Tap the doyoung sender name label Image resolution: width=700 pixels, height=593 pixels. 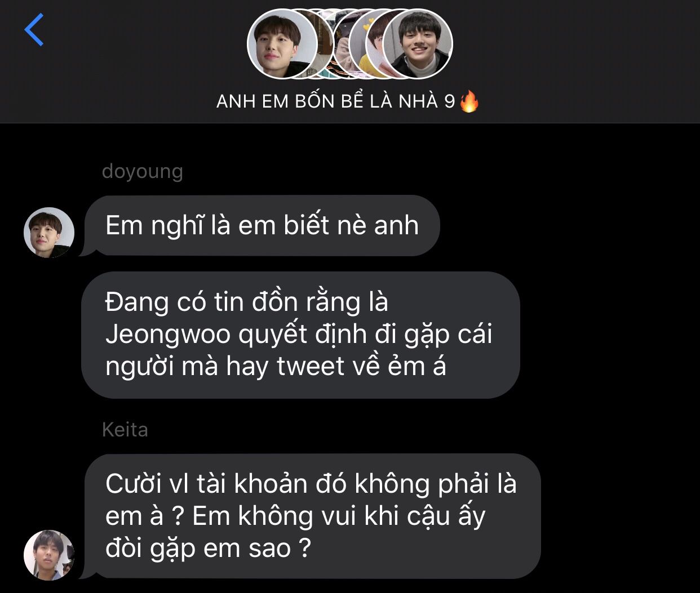[142, 172]
